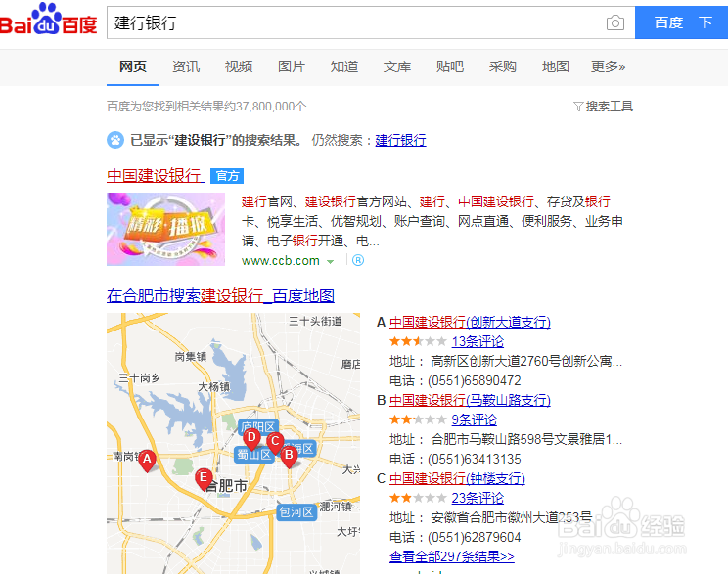Click star rating of 马鞍山路支行

pyautogui.click(x=418, y=419)
